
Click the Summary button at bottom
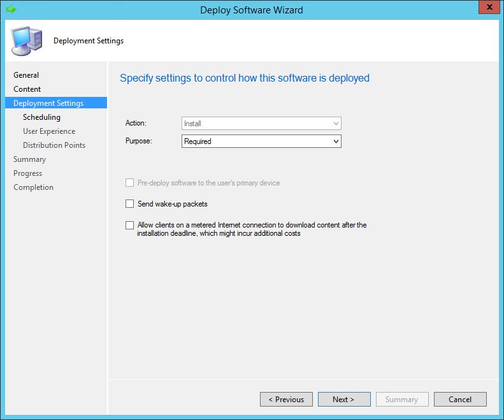(x=401, y=400)
